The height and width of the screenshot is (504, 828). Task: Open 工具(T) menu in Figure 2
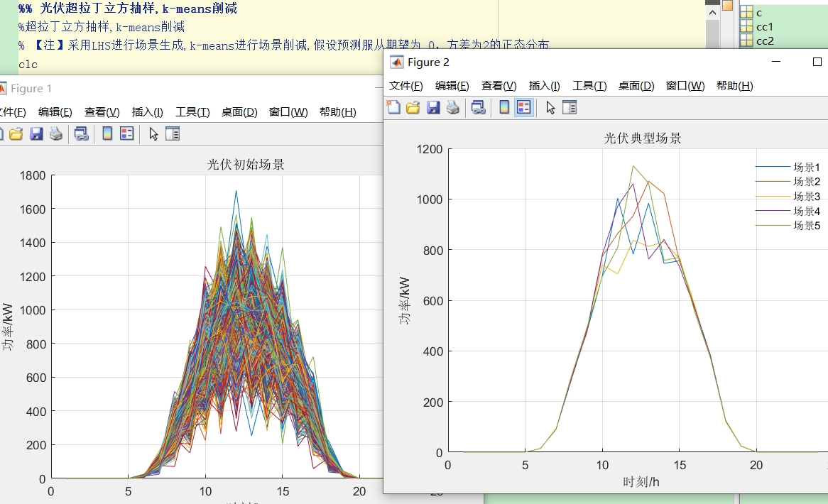tap(589, 85)
